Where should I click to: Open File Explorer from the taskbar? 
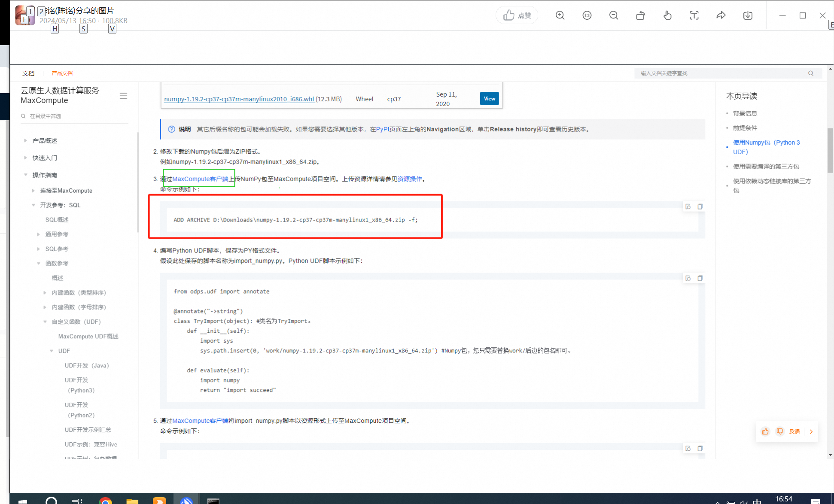[132, 501]
